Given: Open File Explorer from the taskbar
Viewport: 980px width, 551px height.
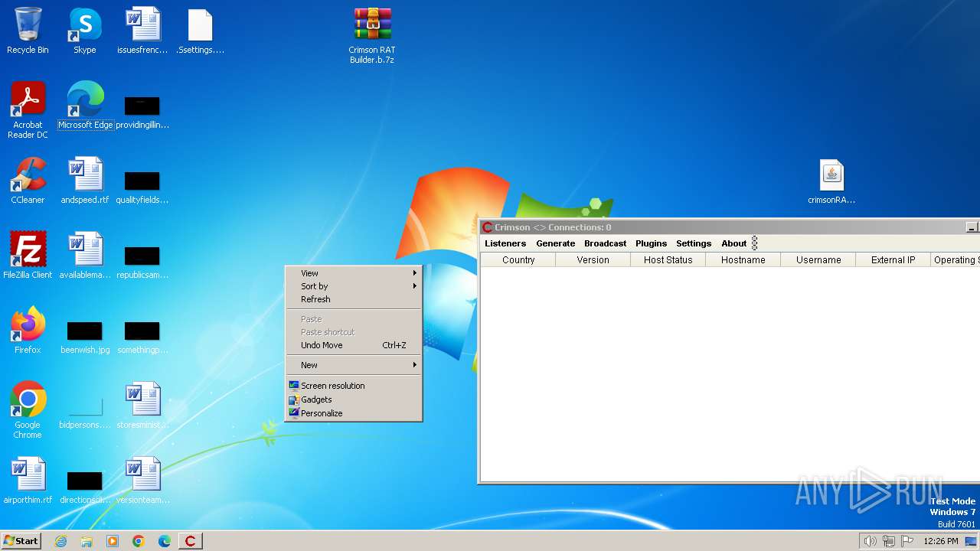Looking at the screenshot, I should coord(87,541).
